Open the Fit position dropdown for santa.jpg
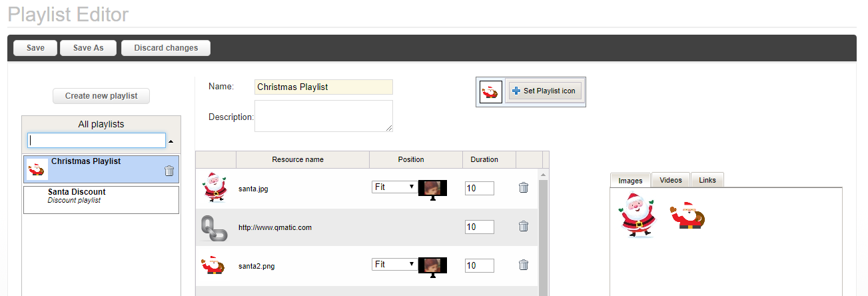 tap(394, 187)
